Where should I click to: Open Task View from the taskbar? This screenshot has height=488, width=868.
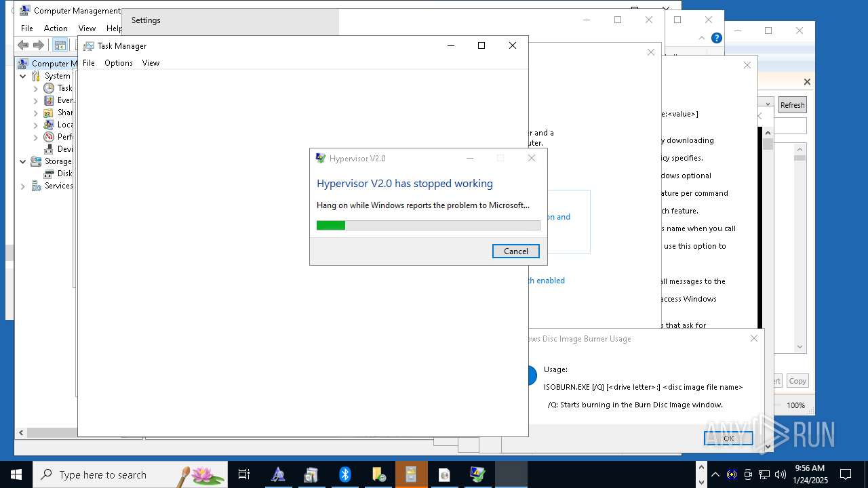pos(244,474)
